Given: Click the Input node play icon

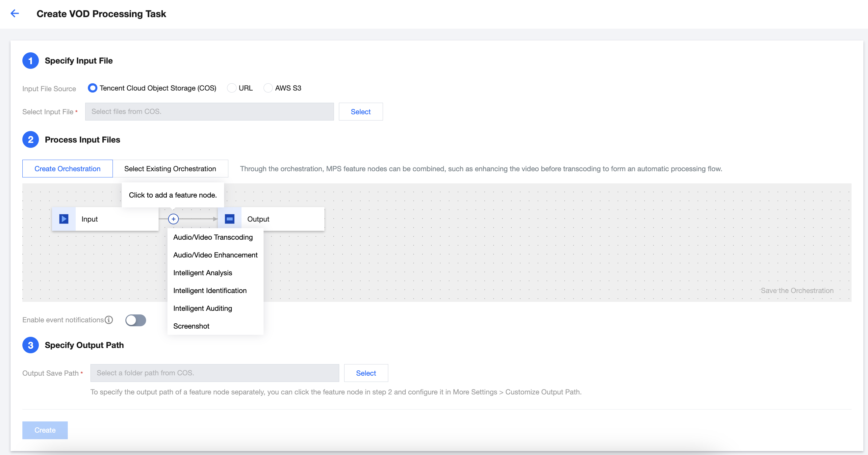Looking at the screenshot, I should (64, 219).
